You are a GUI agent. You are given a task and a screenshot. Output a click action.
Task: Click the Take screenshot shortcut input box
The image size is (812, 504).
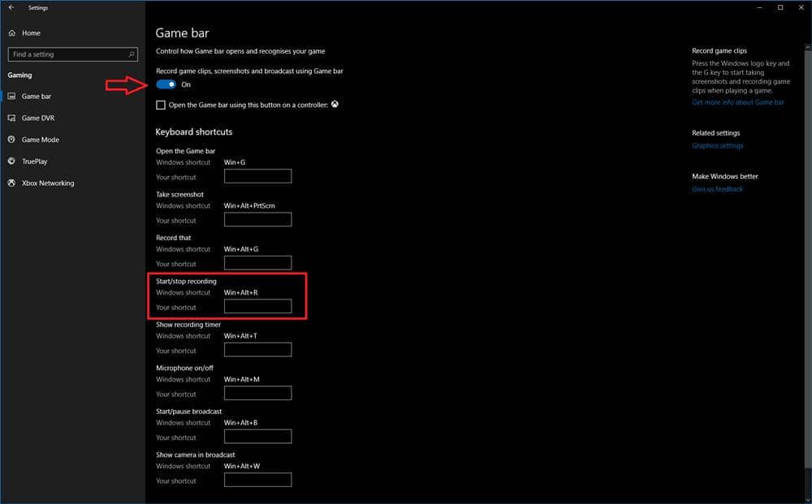click(x=257, y=219)
